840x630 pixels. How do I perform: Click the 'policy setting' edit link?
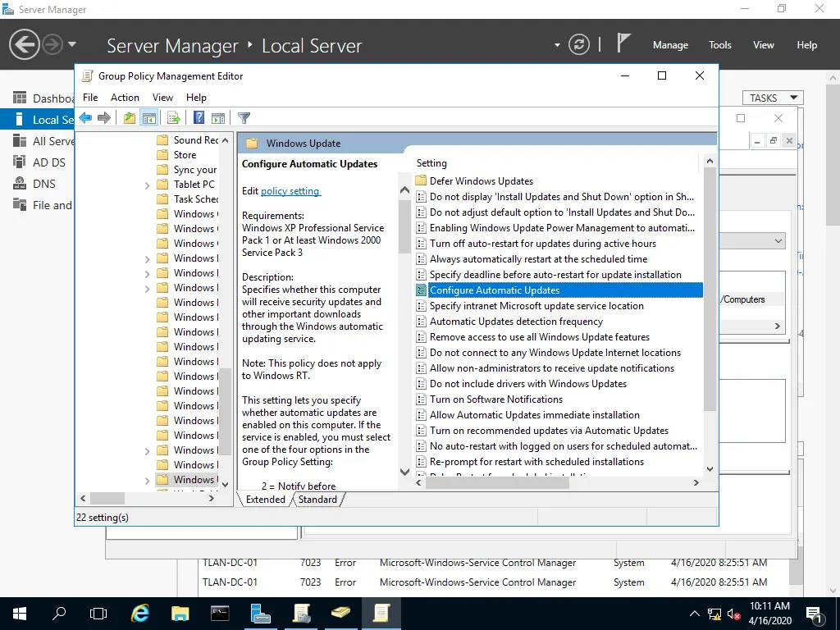290,190
